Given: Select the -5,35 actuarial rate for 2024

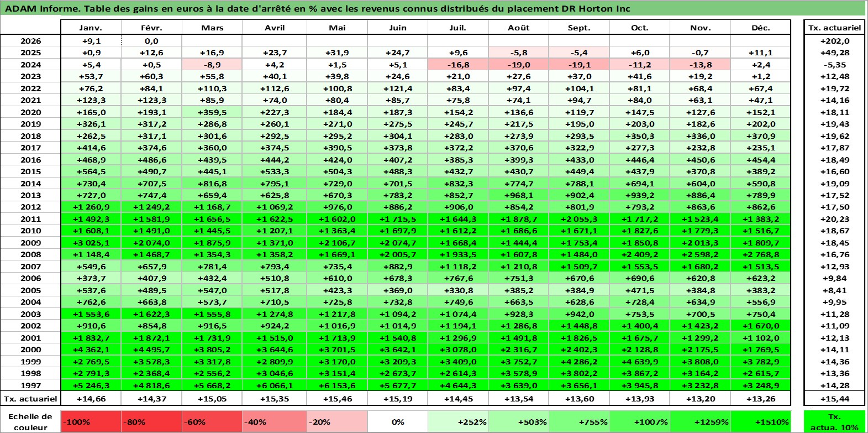Looking at the screenshot, I should [x=834, y=65].
